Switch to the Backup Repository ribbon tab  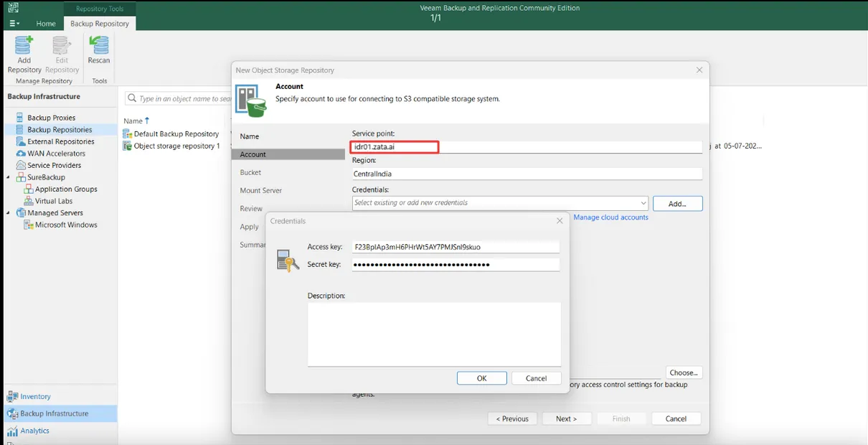coord(100,24)
